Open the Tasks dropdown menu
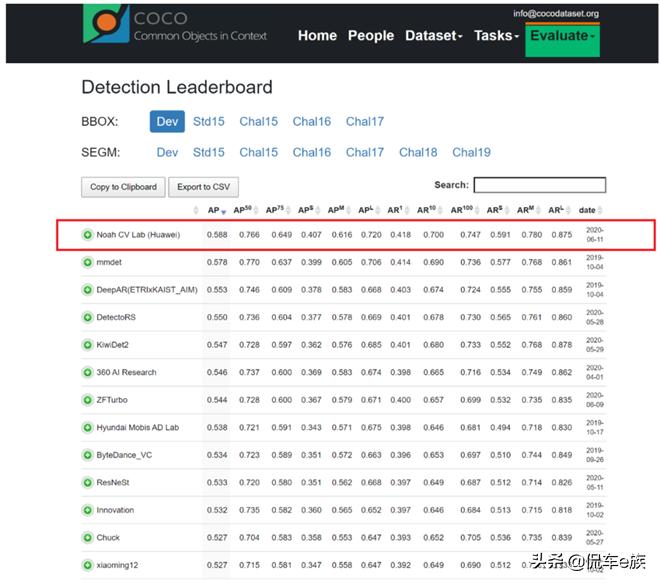Viewport: 660px width, 584px height. (496, 36)
